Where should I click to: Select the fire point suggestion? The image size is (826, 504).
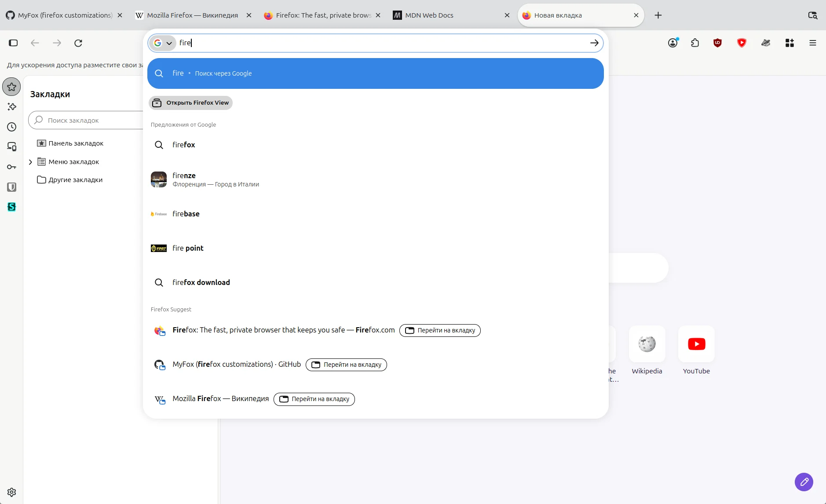[376, 248]
